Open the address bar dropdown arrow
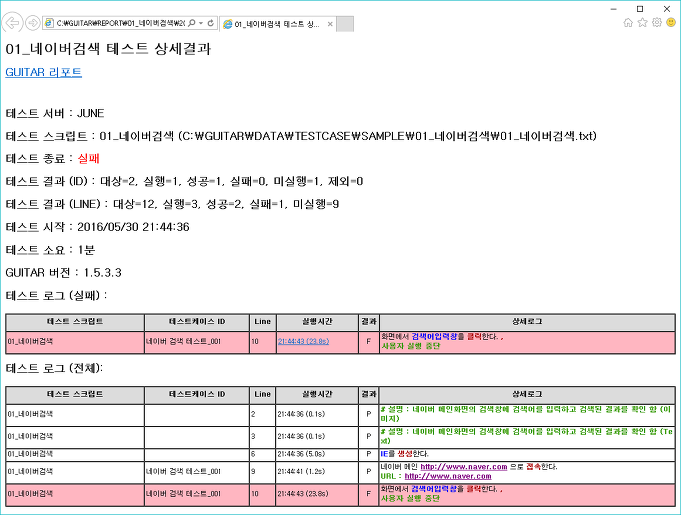 point(201,23)
